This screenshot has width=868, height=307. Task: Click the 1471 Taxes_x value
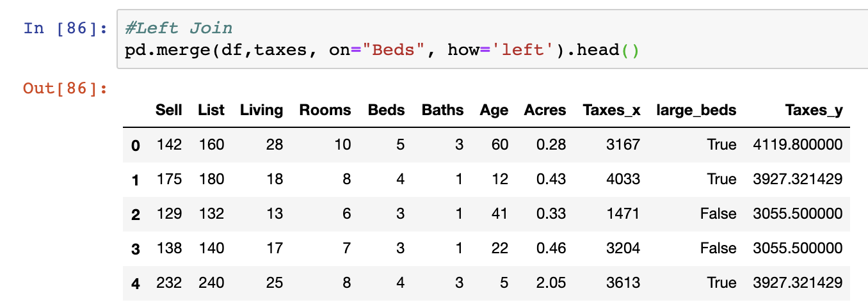(625, 214)
